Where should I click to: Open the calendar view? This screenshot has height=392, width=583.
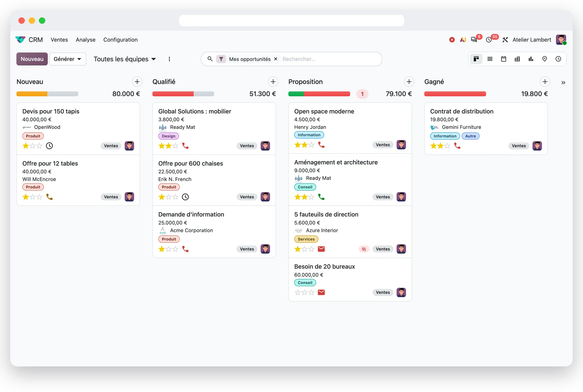(x=503, y=59)
